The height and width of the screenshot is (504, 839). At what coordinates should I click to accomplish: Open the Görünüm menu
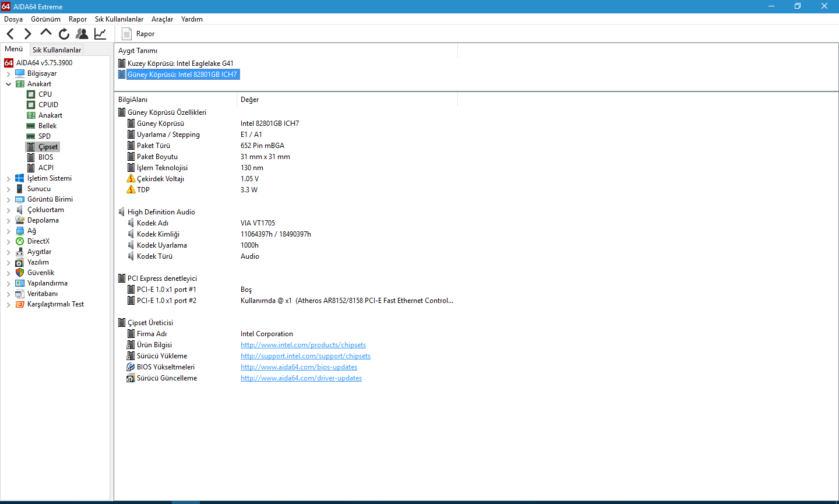click(x=45, y=19)
